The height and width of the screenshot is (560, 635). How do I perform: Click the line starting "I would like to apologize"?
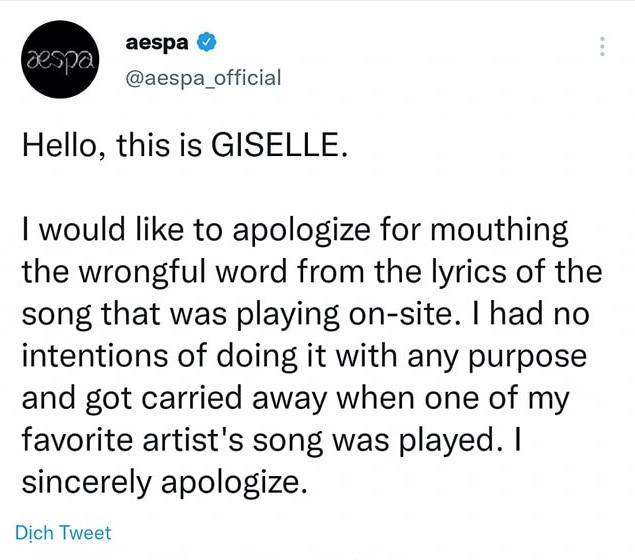pos(295,232)
